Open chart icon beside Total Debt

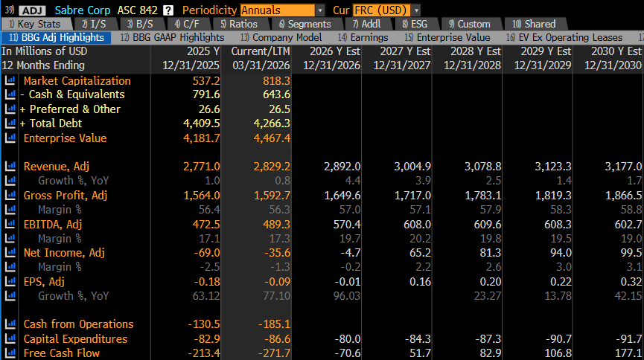click(10, 123)
